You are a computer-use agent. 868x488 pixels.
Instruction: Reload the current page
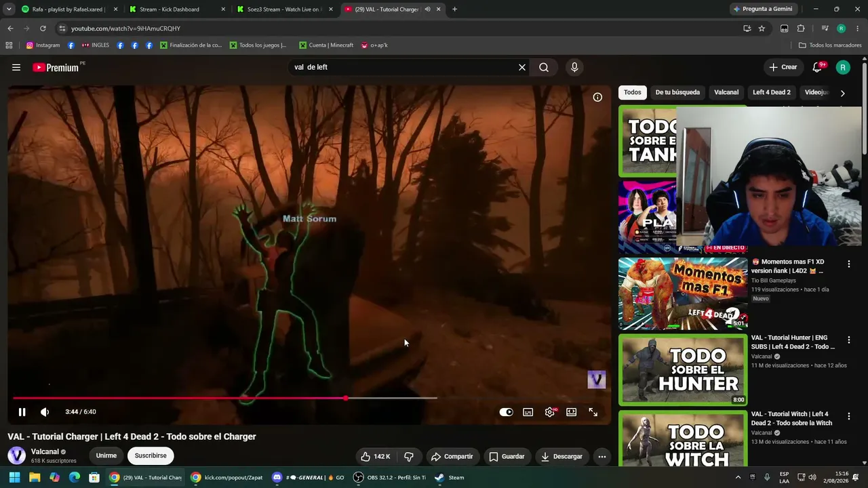tap(43, 28)
